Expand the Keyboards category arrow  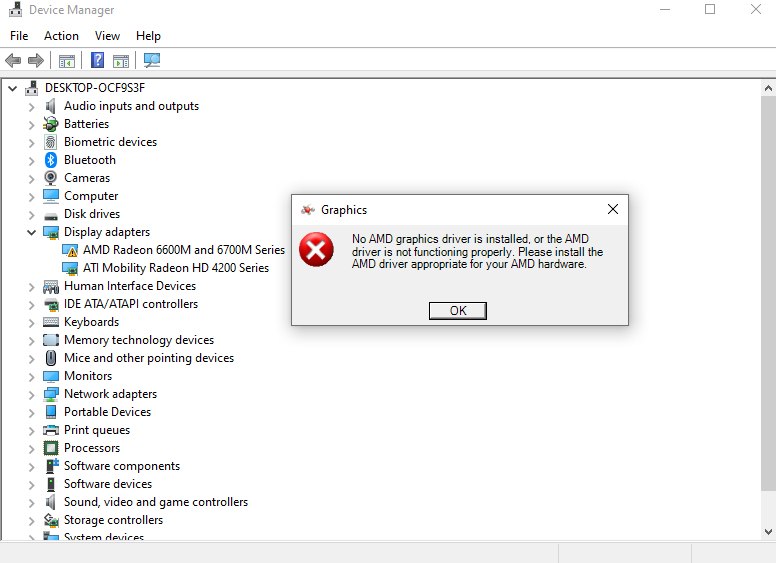[31, 323]
